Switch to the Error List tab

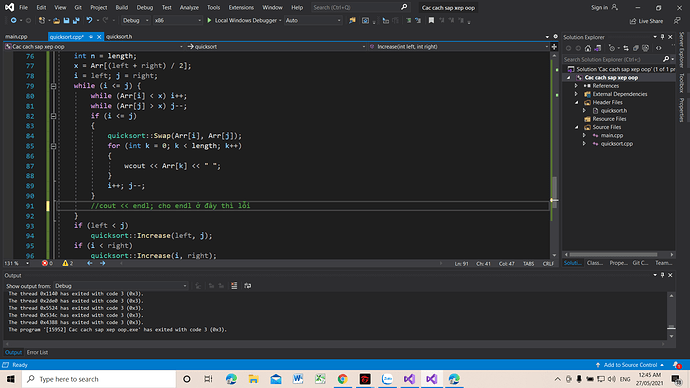pyautogui.click(x=37, y=352)
